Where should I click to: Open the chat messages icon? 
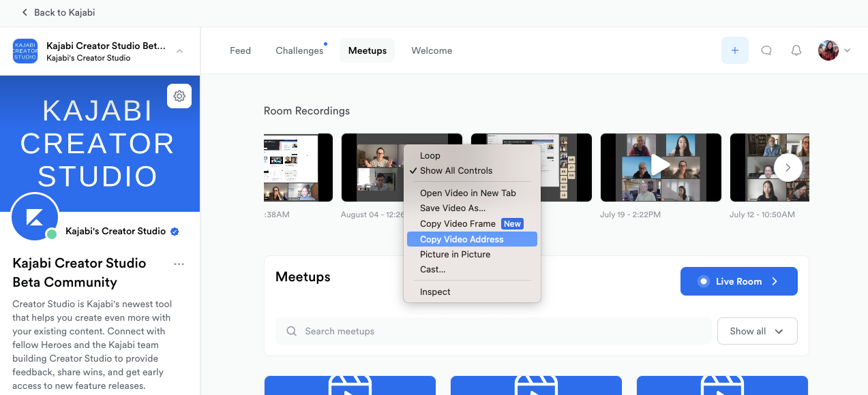766,50
